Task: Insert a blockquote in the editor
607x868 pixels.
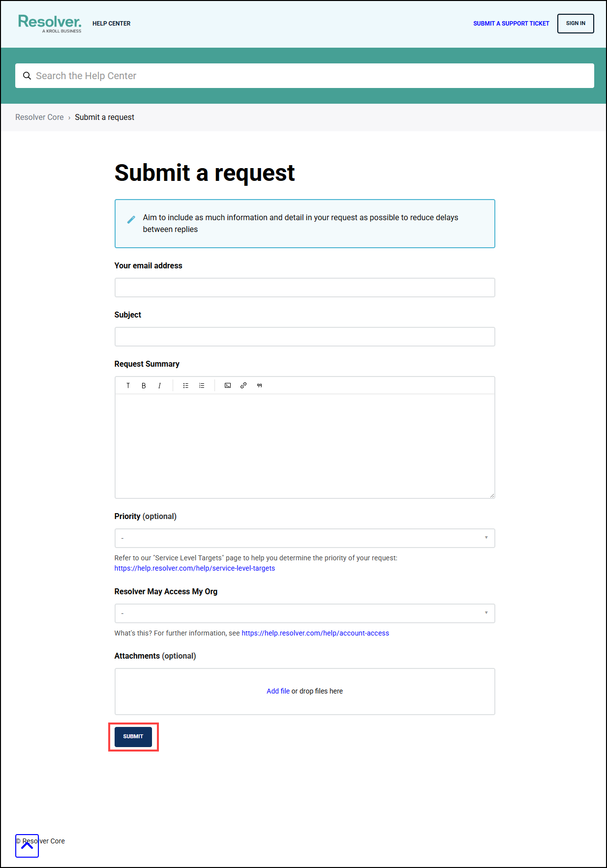Action: [x=260, y=385]
